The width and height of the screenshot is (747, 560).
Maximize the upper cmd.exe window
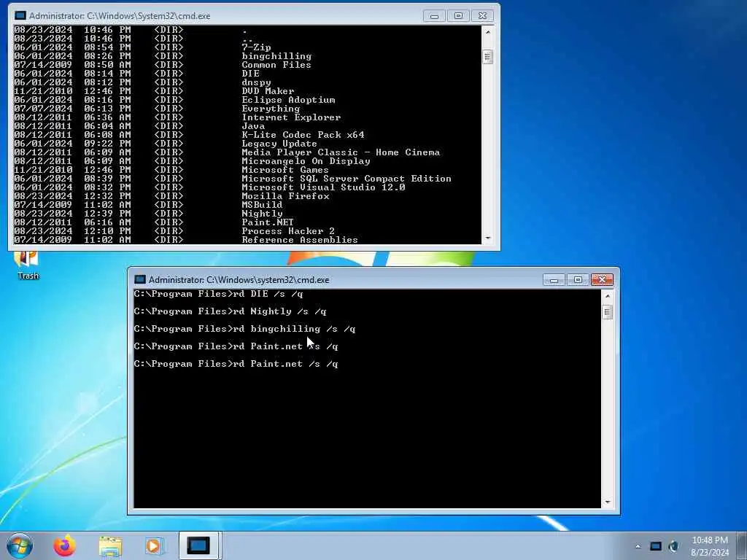[x=458, y=16]
